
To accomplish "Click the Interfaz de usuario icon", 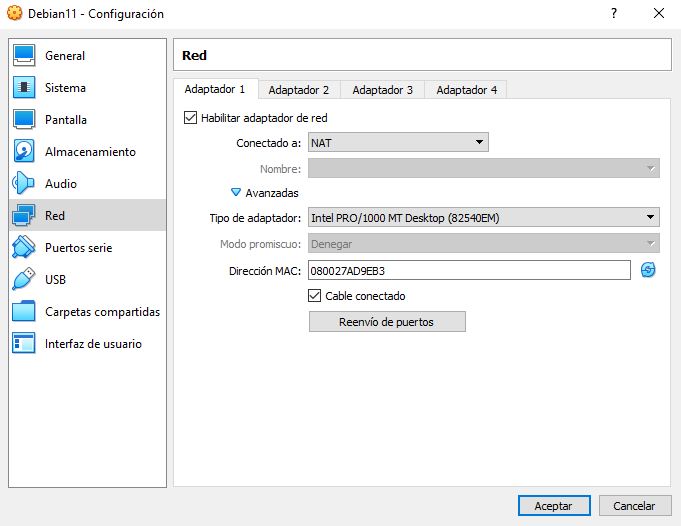I will point(24,343).
